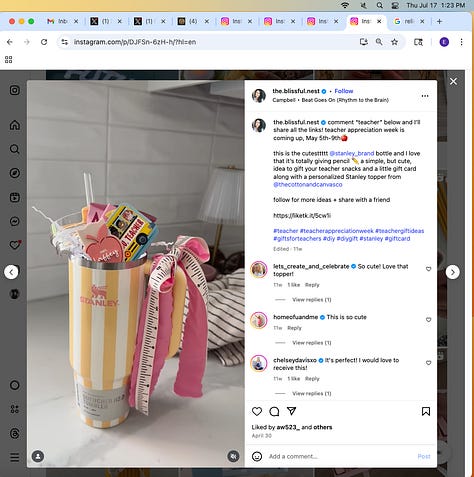Follow the.blissful.nest
Viewport: 474px width, 477px height.
[344, 91]
